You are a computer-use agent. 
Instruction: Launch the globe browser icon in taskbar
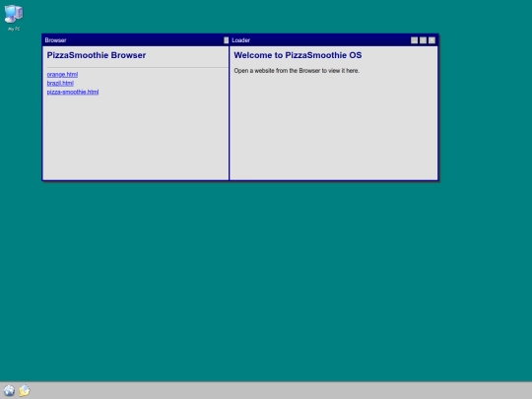9,390
